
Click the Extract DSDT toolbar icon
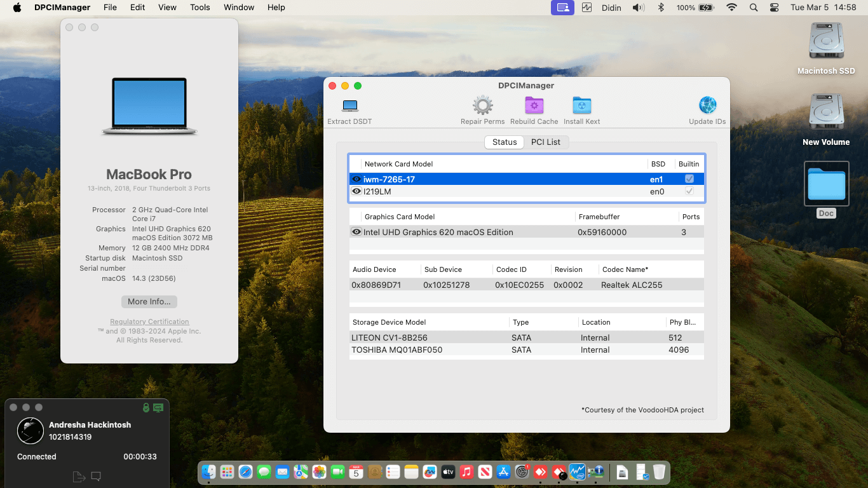[x=350, y=106]
